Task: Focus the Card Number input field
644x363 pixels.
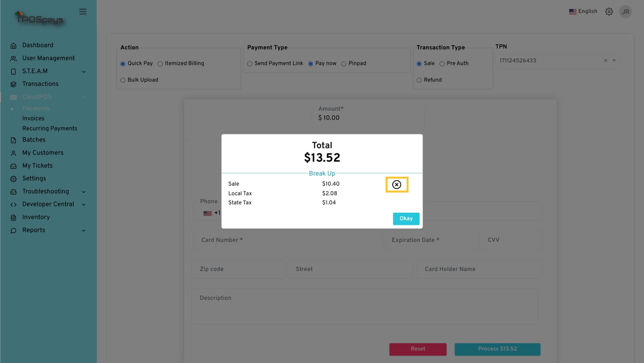Action: point(287,240)
